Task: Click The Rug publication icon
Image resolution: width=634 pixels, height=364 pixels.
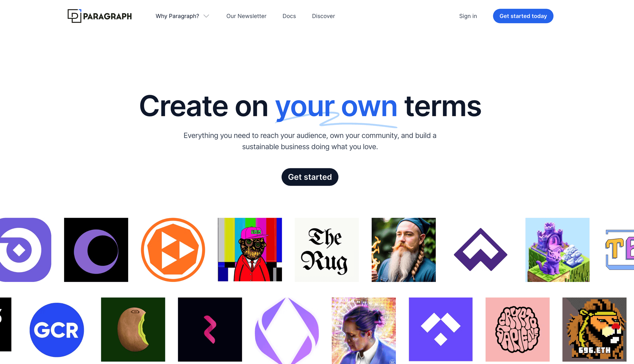Action: [x=327, y=249]
